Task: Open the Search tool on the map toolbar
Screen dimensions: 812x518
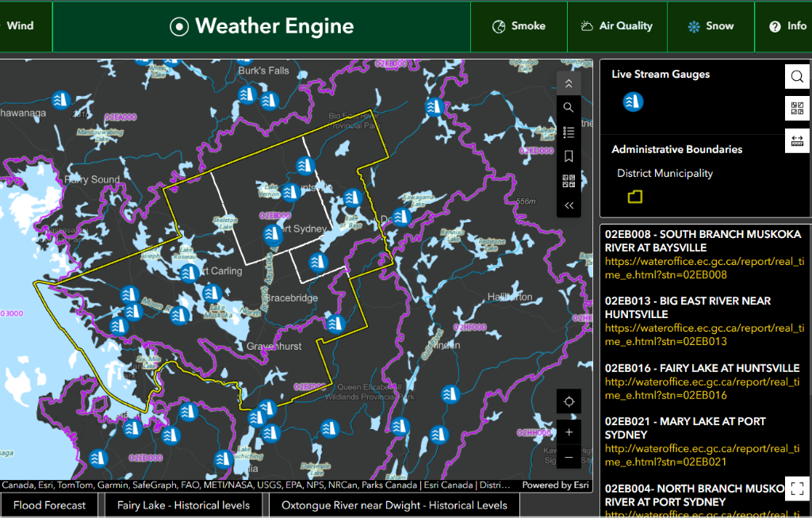Action: point(569,107)
